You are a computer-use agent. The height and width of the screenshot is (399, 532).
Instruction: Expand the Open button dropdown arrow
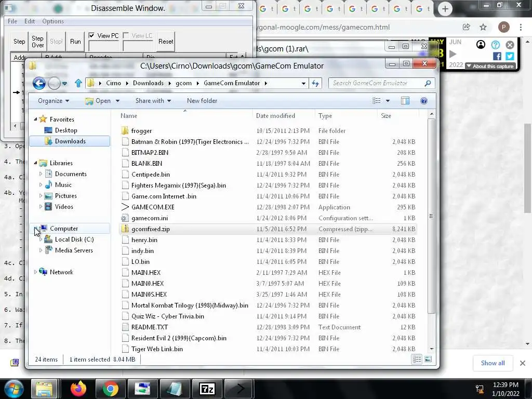point(117,101)
